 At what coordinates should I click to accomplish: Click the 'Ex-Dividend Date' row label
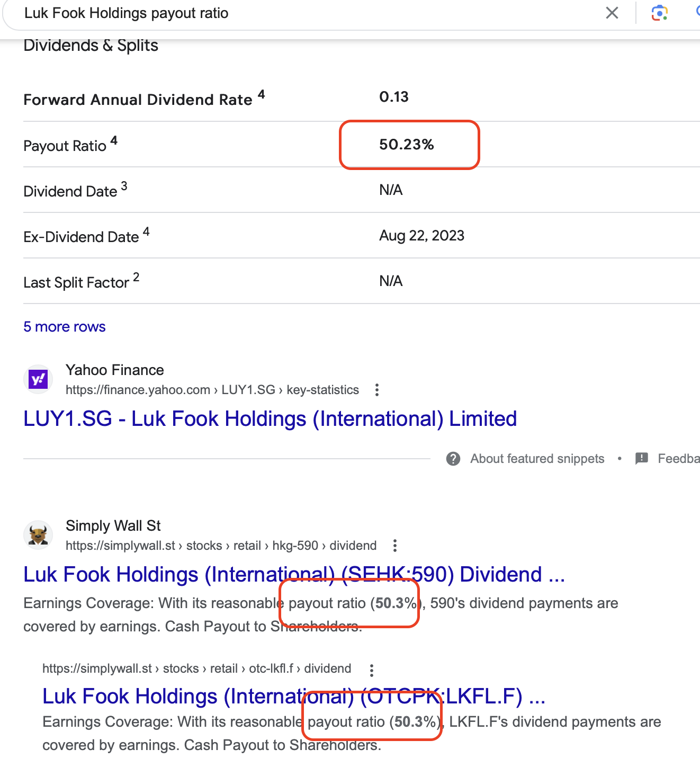(87, 236)
